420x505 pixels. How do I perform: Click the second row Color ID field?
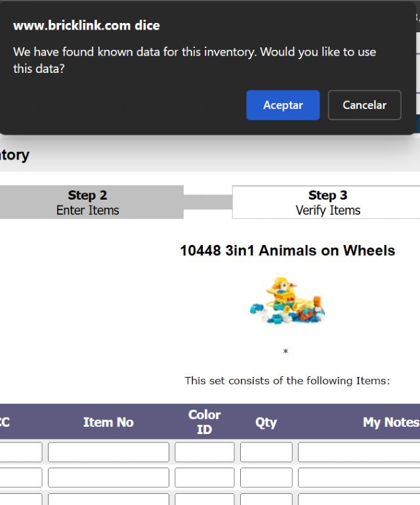point(204,477)
